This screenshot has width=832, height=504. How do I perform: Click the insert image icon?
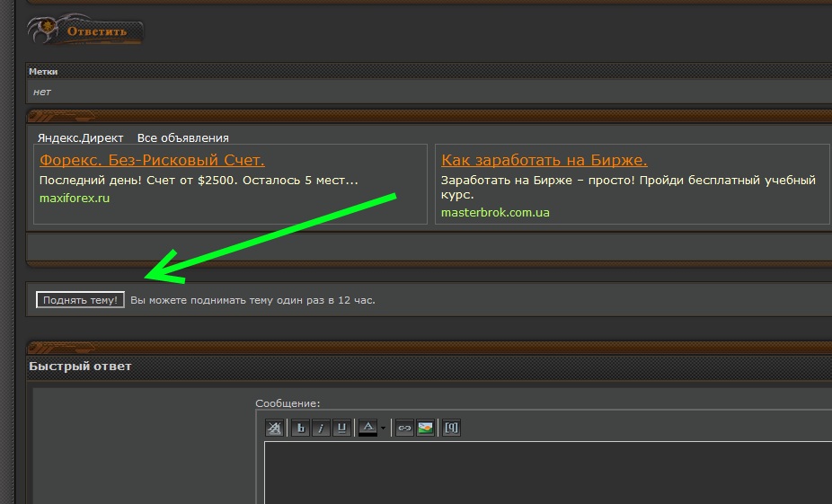tap(425, 429)
